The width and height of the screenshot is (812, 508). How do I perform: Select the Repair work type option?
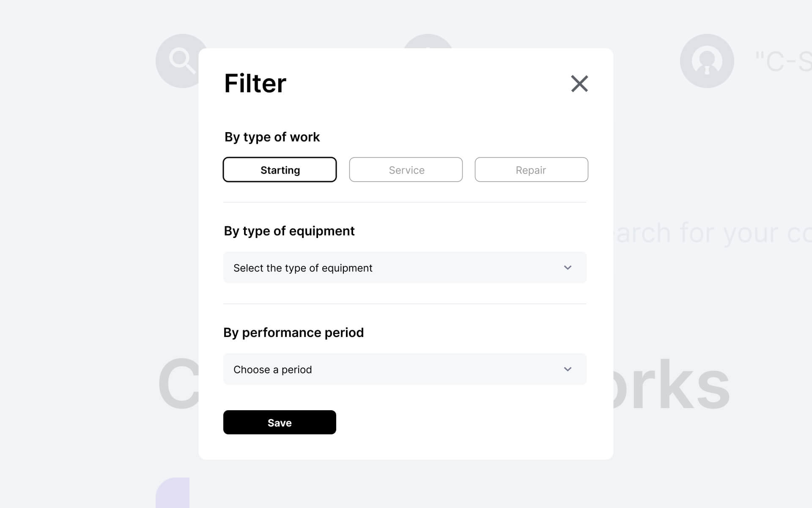[531, 170]
